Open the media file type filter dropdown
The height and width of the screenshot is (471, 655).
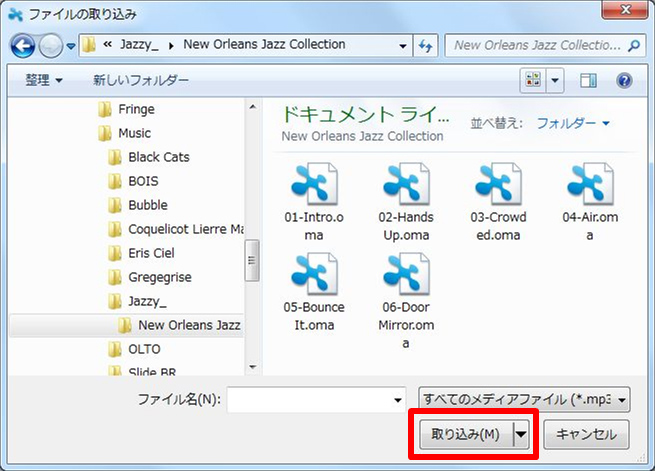[525, 400]
